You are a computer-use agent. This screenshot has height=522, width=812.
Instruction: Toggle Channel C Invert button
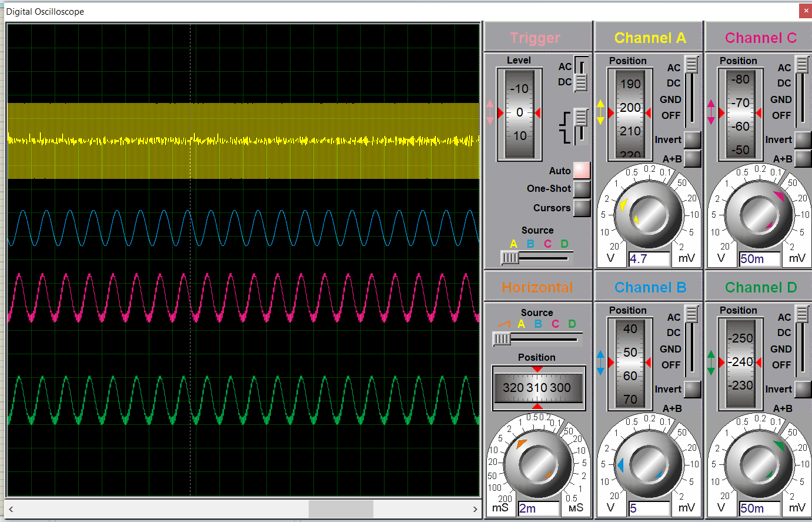[x=803, y=139]
